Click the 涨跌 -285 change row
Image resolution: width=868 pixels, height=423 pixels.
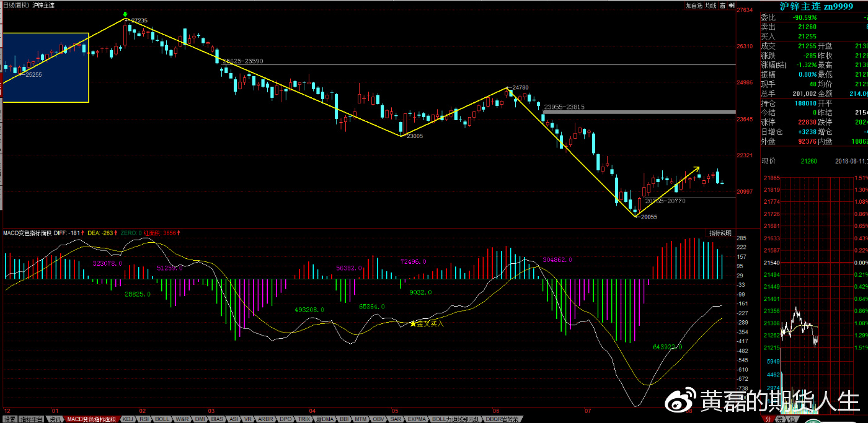tap(789, 55)
